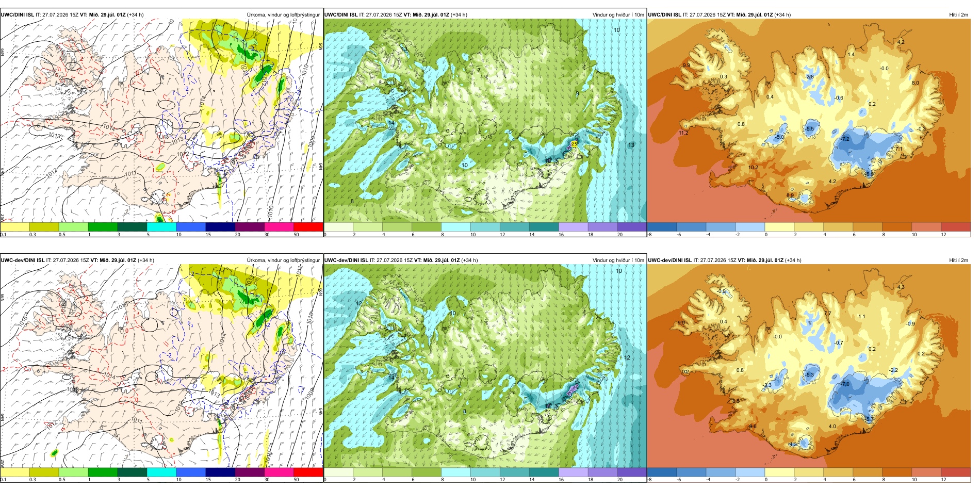
Task: Select the -7.2 glacier temperature on UWC/DINI map
Action: click(845, 139)
